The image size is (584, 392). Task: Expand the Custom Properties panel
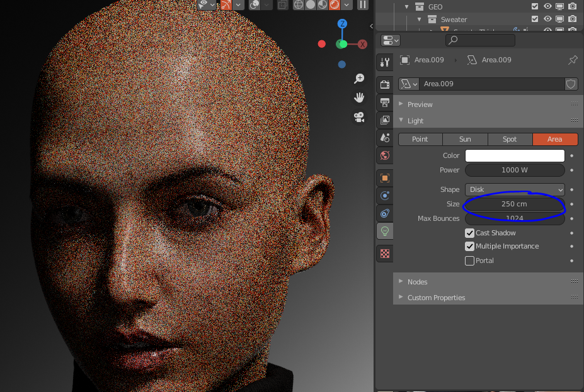(436, 298)
